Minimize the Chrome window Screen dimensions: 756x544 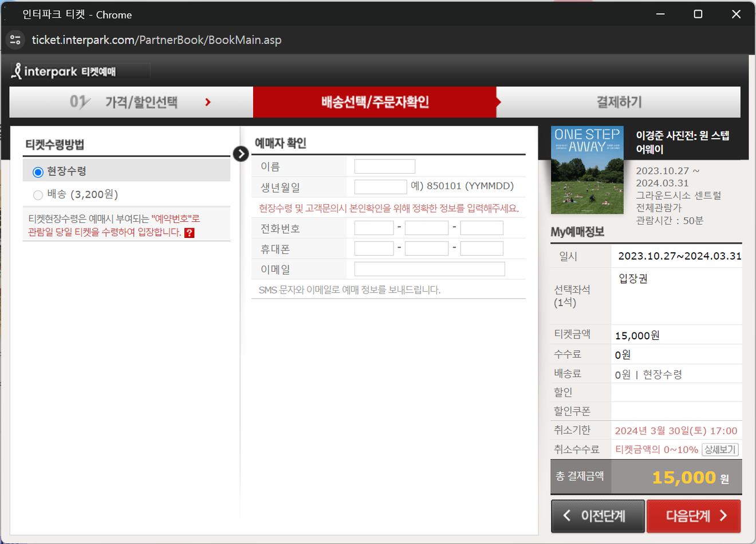click(x=660, y=14)
